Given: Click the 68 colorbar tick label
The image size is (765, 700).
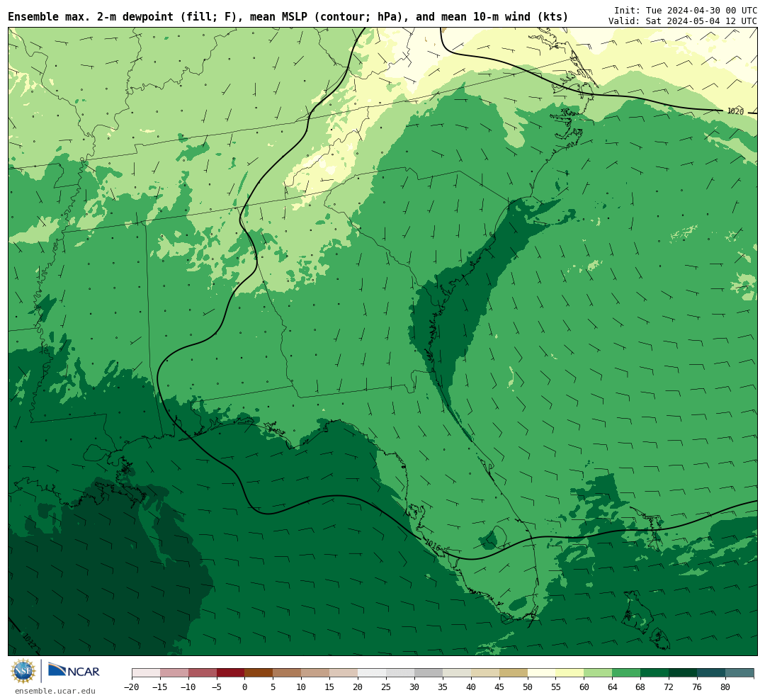Looking at the screenshot, I should [641, 687].
